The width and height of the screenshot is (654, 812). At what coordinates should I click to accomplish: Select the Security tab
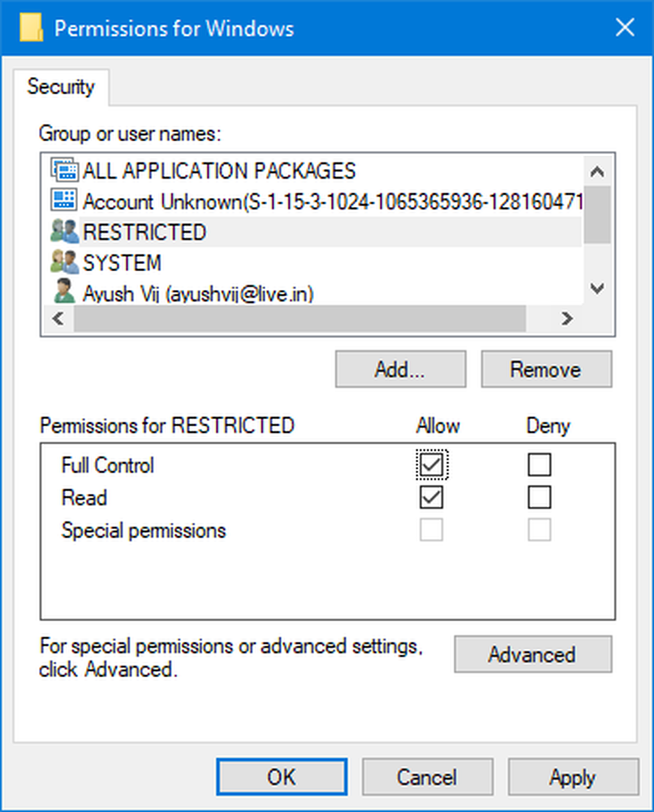pos(61,87)
